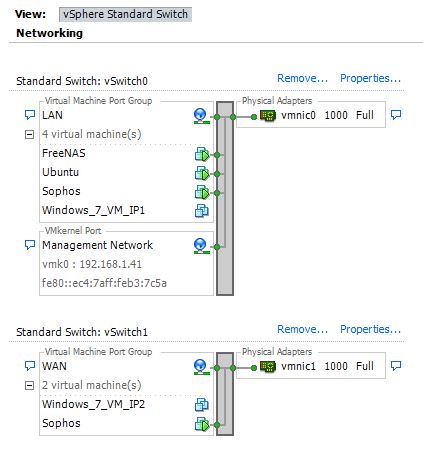Open the info bubble beside Management Network
Image resolution: width=423 pixels, height=460 pixels.
[30, 245]
